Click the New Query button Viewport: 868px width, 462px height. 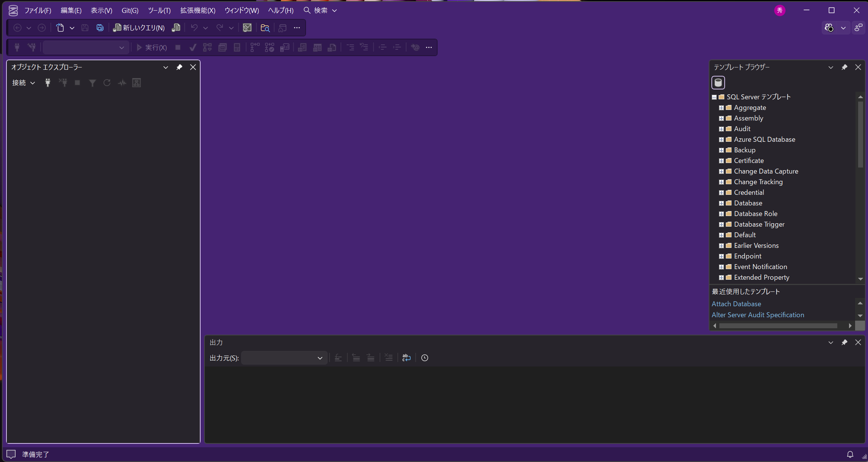click(139, 28)
